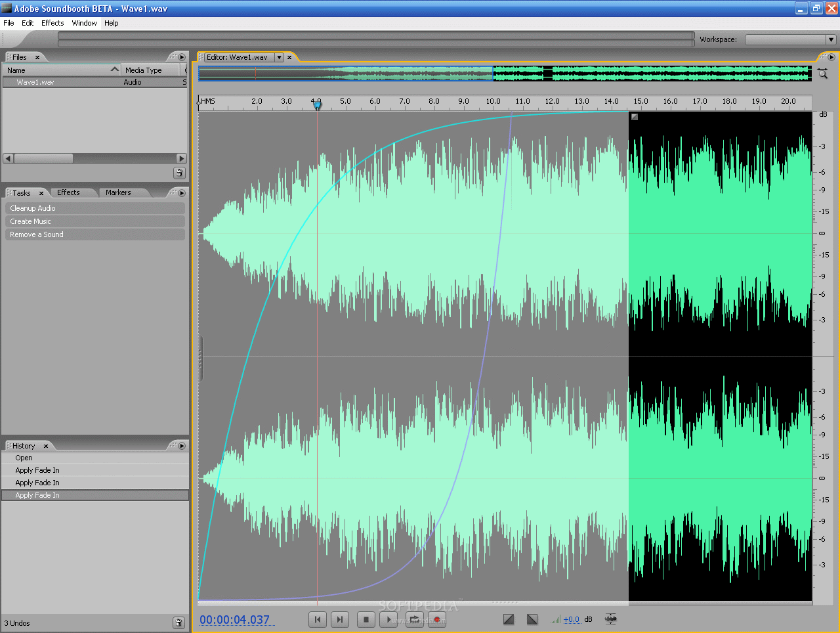
Task: Click the Remove a Sound task
Action: [95, 234]
